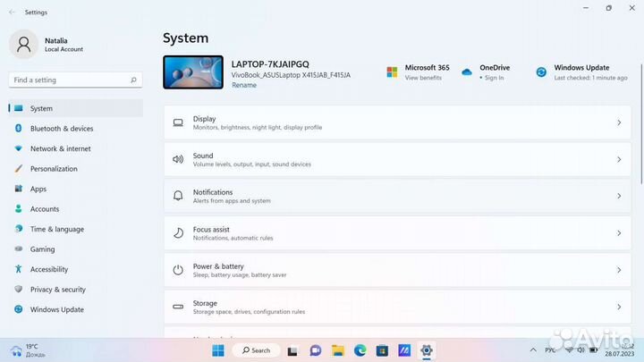Click the taskbar Search button

tap(257, 350)
